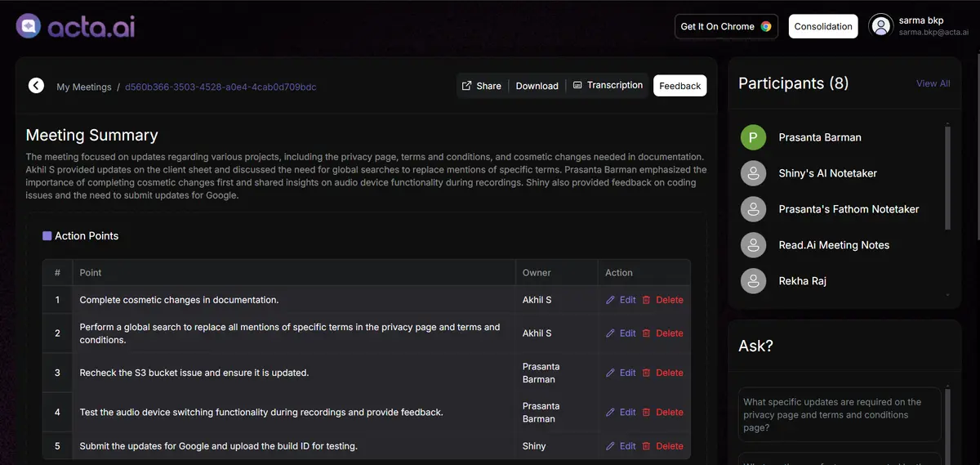This screenshot has width=980, height=465.
Task: Click the acta.ai logo icon
Action: coord(29,26)
